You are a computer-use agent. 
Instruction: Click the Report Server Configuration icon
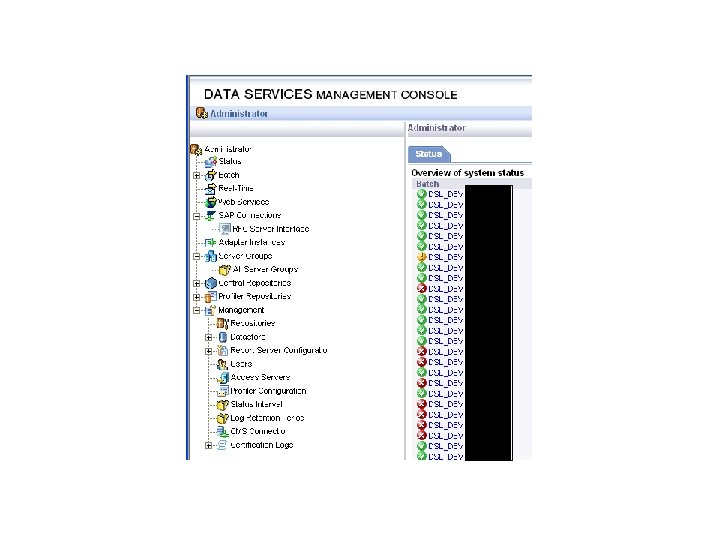223,350
